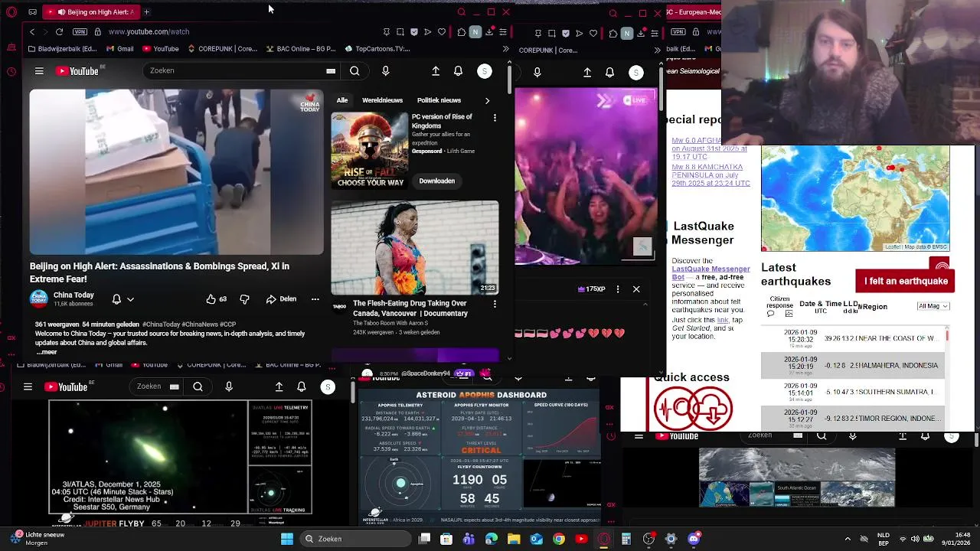Open 175XP channel points in live chat
Viewport: 980px width, 551px height.
pyautogui.click(x=592, y=289)
